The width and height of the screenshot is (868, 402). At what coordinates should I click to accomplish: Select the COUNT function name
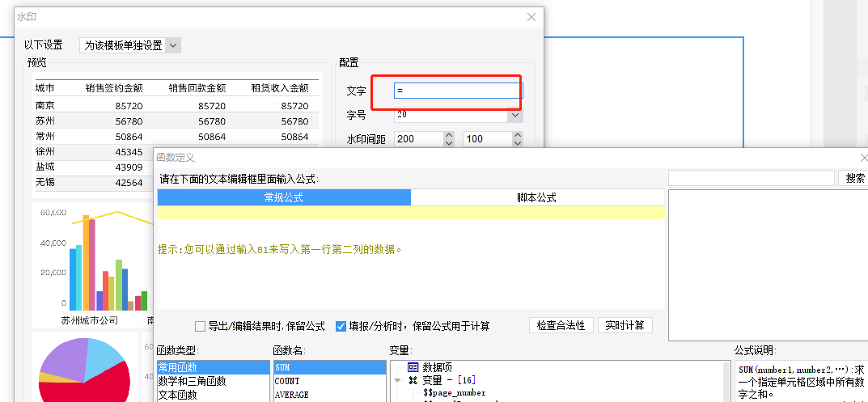[x=330, y=382]
